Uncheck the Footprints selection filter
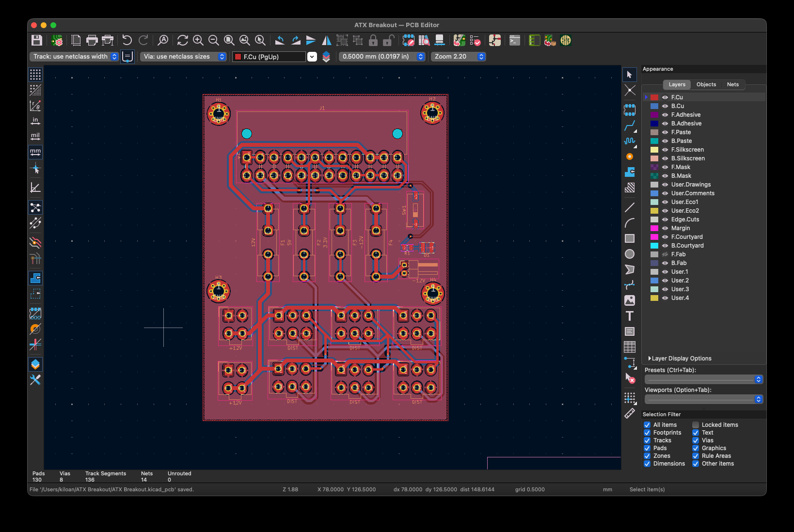This screenshot has height=532, width=794. point(647,433)
